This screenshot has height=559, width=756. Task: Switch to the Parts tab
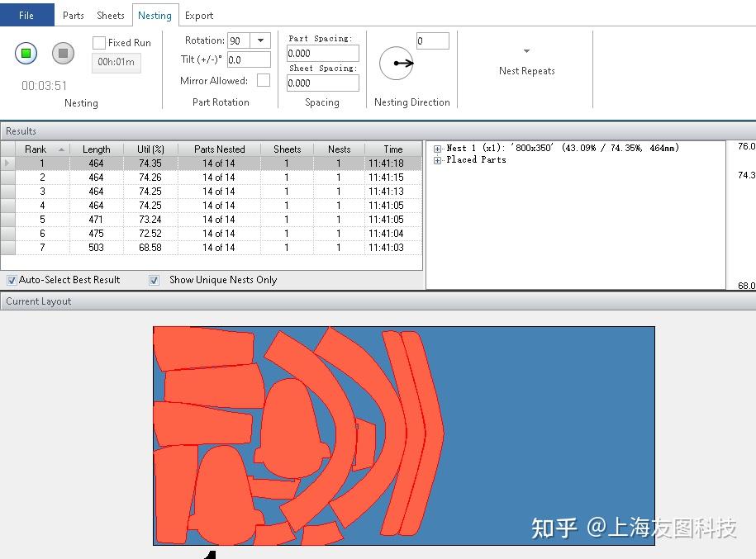[x=73, y=15]
